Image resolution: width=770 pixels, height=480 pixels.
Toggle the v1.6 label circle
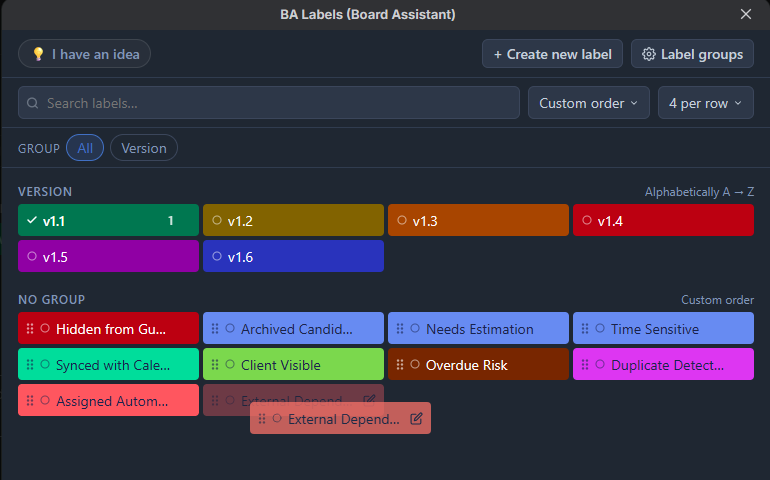click(x=217, y=256)
